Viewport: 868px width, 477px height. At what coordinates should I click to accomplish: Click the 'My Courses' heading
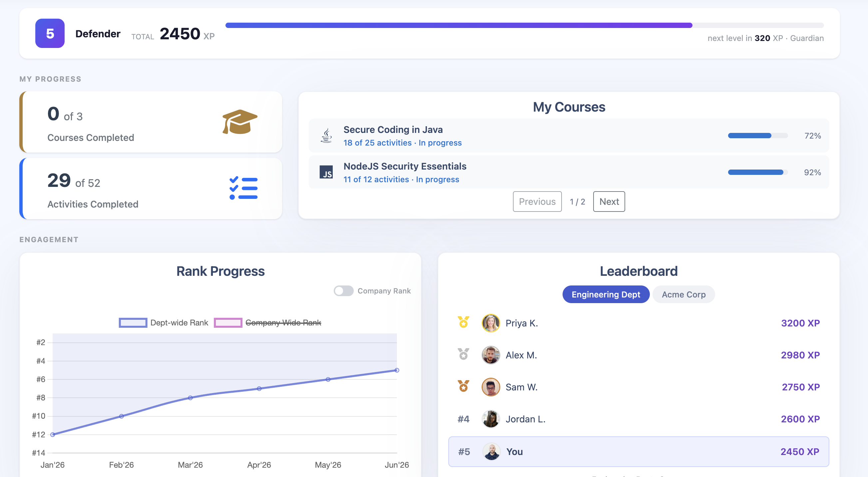tap(569, 107)
